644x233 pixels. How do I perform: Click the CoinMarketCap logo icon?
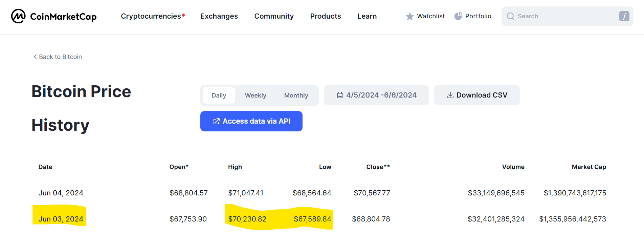[18, 16]
